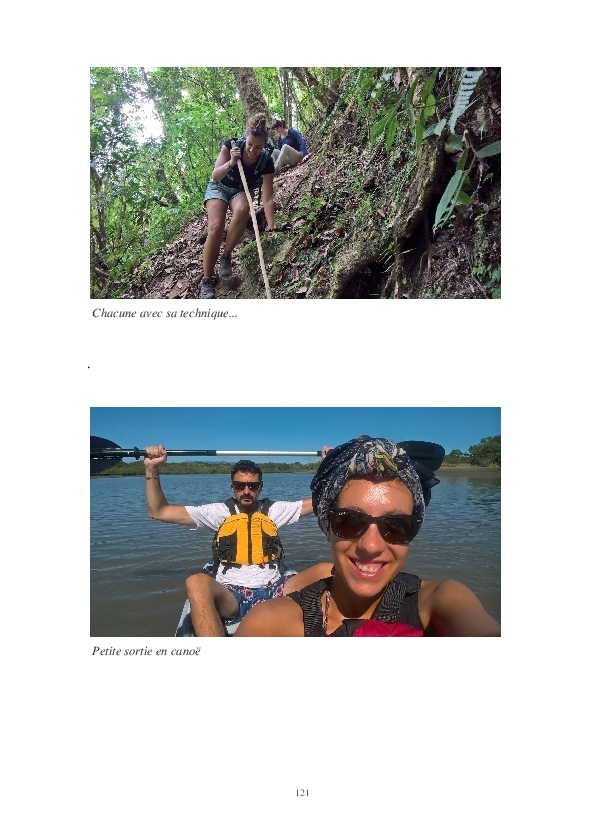Image resolution: width=591 pixels, height=827 pixels.
Task: Click the left black paddle blade
Action: tap(105, 454)
